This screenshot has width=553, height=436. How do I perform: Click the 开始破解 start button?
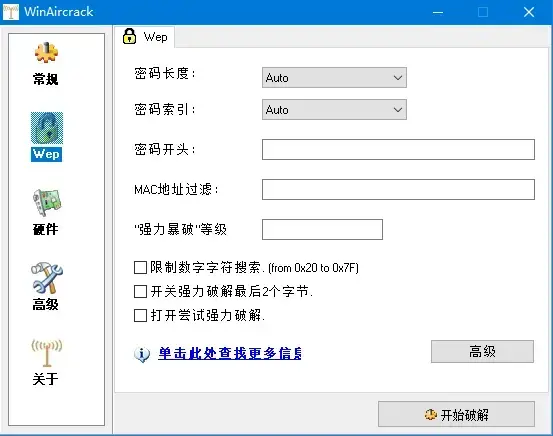tap(456, 414)
